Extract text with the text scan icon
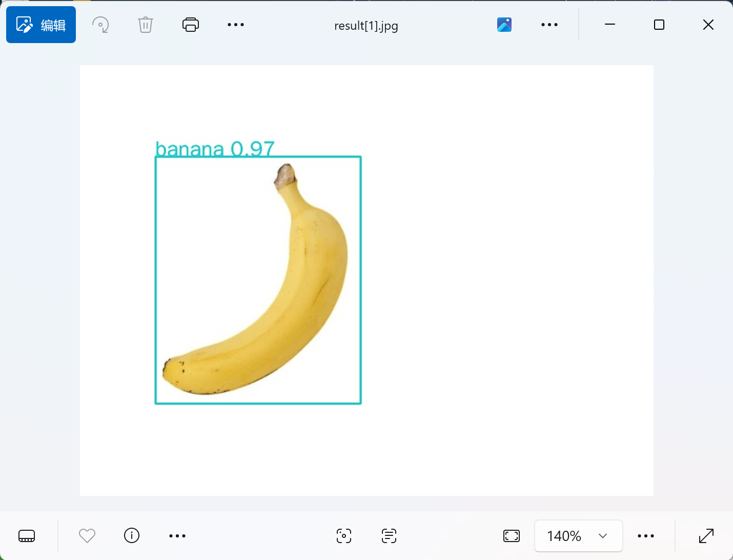 click(389, 536)
